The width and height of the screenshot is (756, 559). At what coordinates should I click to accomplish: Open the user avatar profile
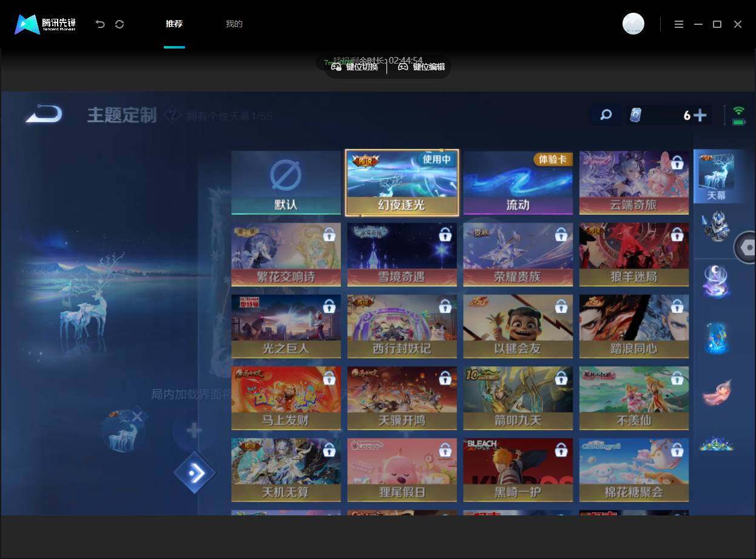pos(633,24)
